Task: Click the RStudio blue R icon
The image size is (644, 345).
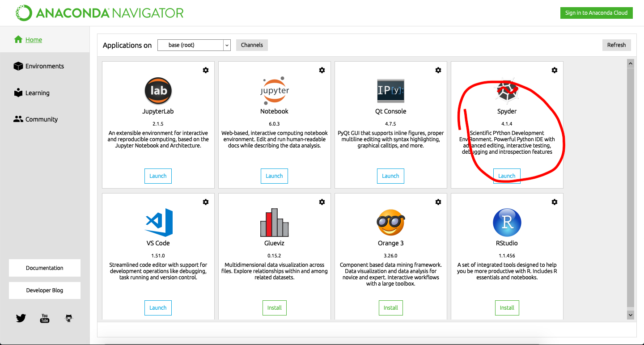Action: pos(507,222)
